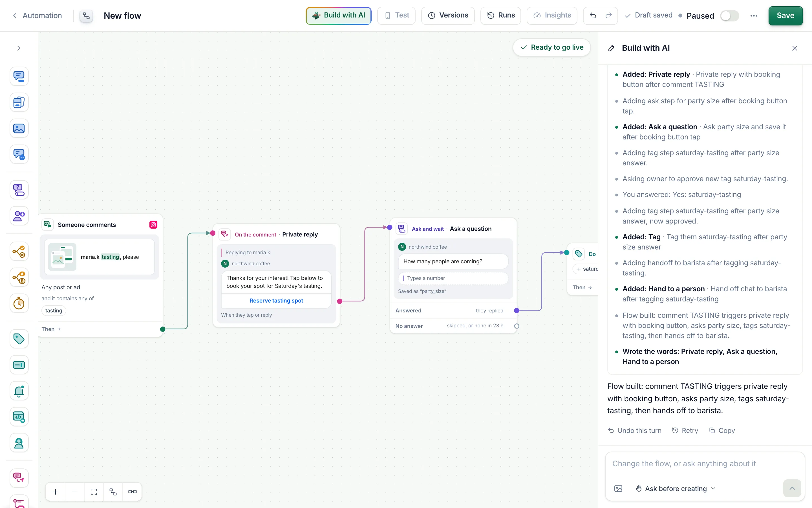This screenshot has height=508, width=812.
Task: Open Build with AI panel
Action: click(x=339, y=16)
